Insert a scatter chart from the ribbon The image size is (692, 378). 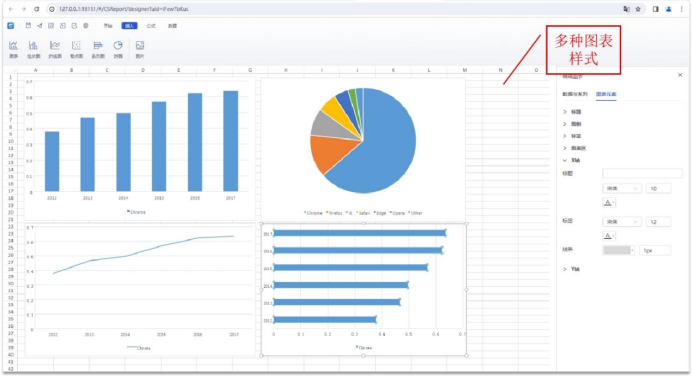[76, 49]
